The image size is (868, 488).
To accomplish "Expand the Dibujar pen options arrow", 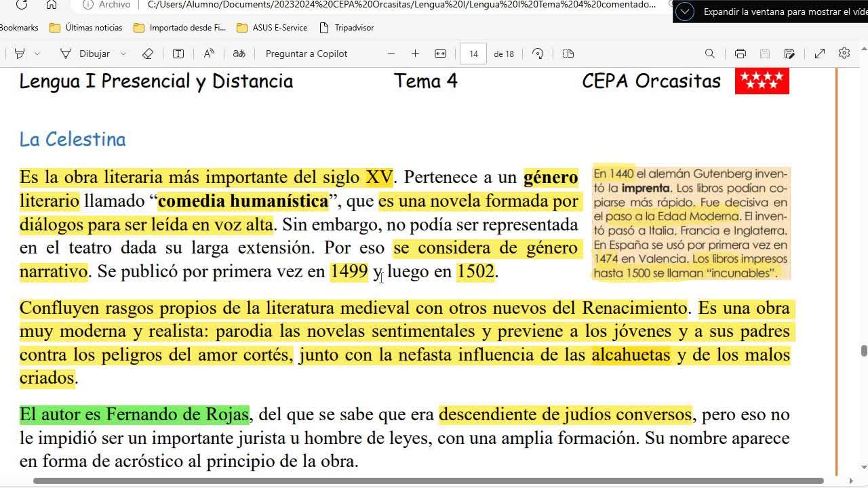I will tap(123, 54).
